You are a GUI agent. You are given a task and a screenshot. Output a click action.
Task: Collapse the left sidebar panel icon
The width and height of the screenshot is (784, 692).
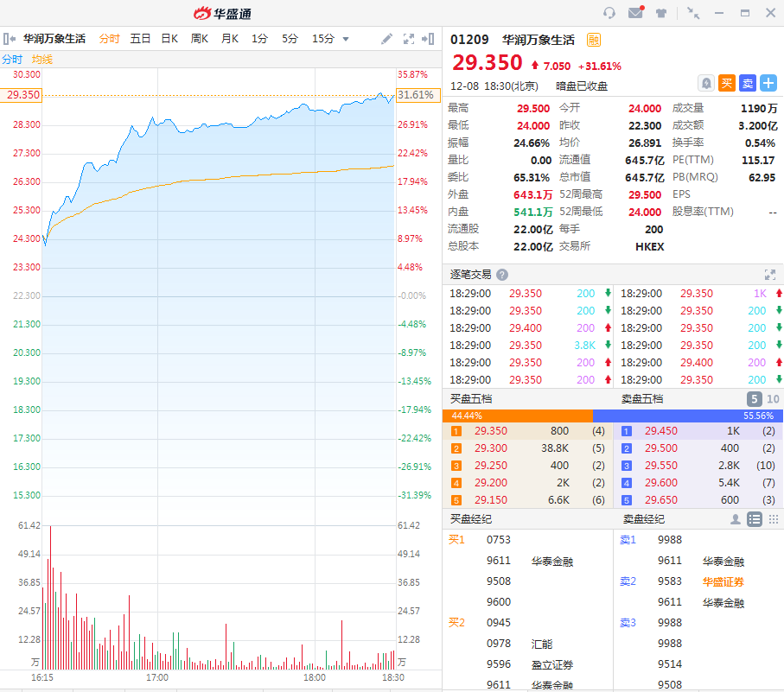click(9, 39)
